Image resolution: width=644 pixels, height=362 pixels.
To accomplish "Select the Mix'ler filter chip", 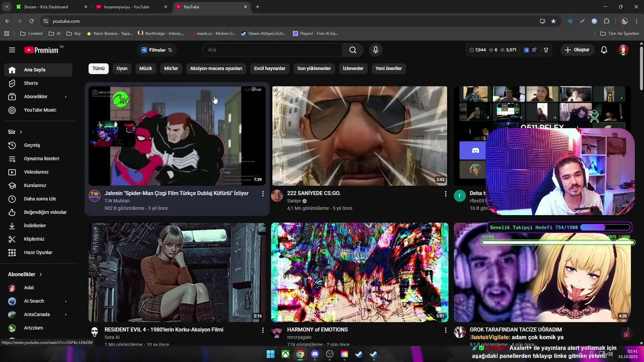I will pyautogui.click(x=171, y=68).
